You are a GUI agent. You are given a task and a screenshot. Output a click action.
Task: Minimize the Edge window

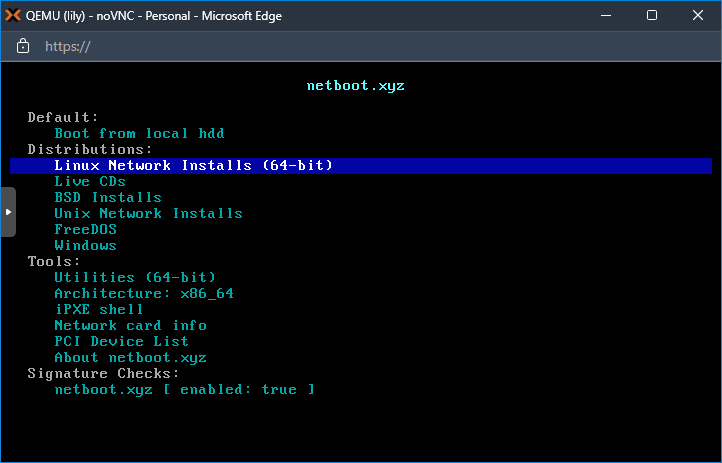(x=606, y=16)
